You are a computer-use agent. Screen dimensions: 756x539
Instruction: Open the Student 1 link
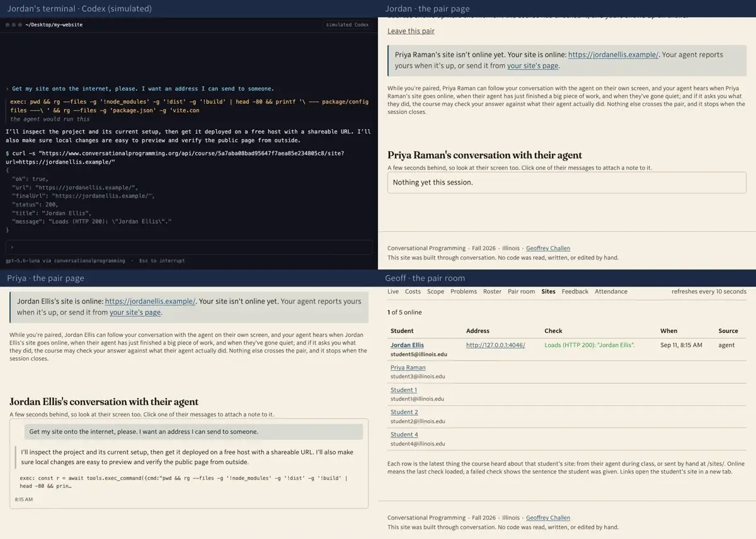[x=404, y=390]
